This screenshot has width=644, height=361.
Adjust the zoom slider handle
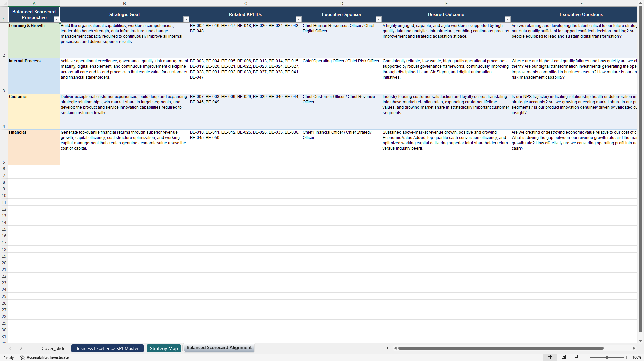click(607, 357)
